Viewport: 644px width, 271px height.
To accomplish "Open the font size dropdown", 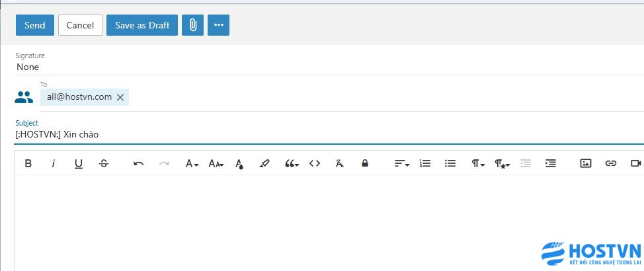I will [216, 163].
